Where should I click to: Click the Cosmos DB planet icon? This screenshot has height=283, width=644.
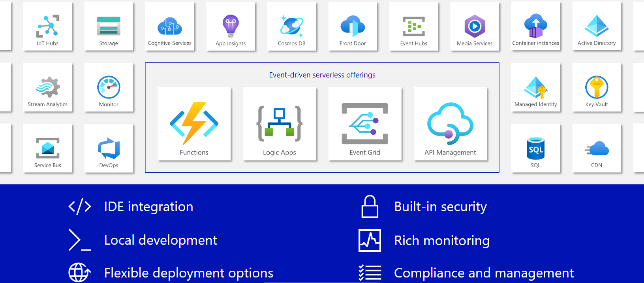click(x=291, y=26)
